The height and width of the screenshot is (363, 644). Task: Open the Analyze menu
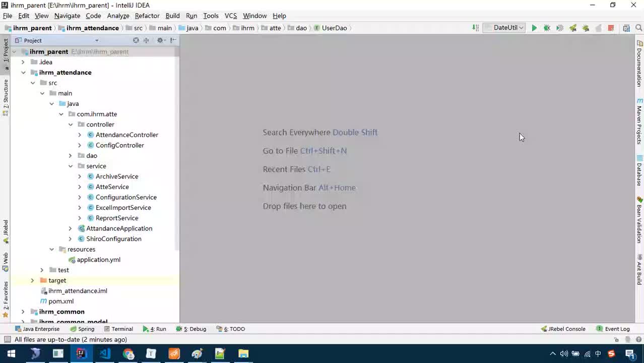(x=118, y=16)
